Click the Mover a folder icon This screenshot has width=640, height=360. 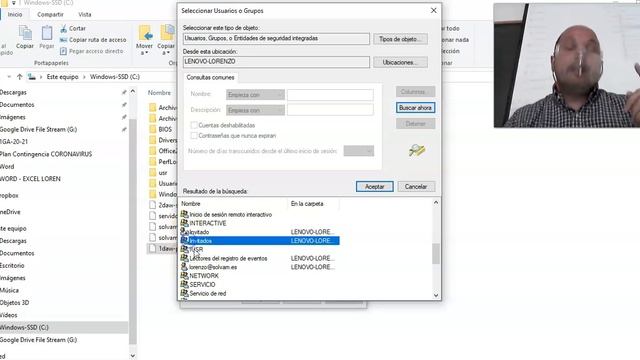(145, 33)
